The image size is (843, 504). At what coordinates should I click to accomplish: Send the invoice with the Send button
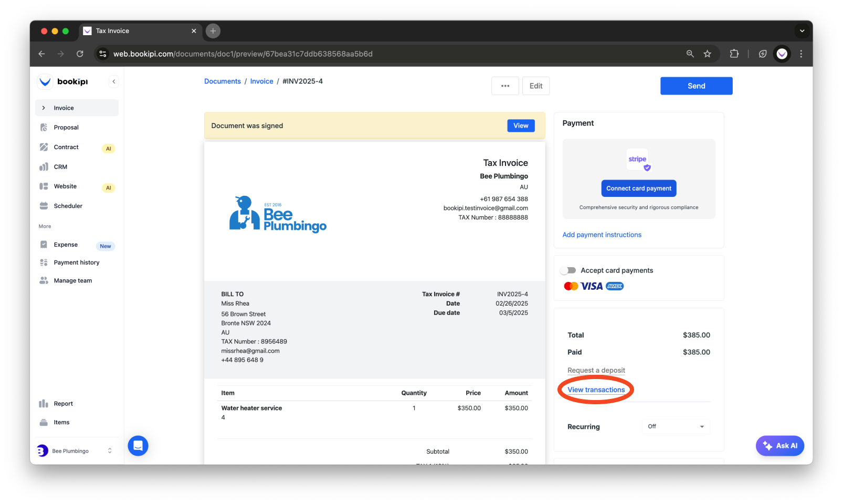coord(696,86)
